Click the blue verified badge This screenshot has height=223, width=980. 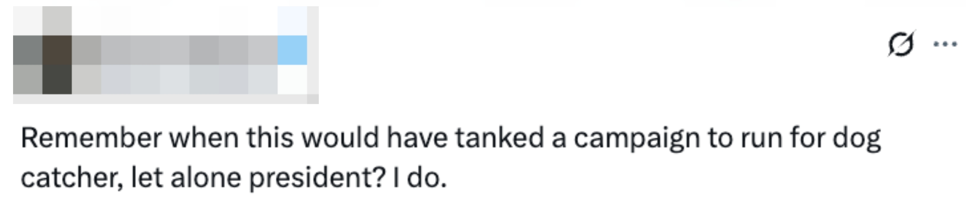(x=292, y=50)
